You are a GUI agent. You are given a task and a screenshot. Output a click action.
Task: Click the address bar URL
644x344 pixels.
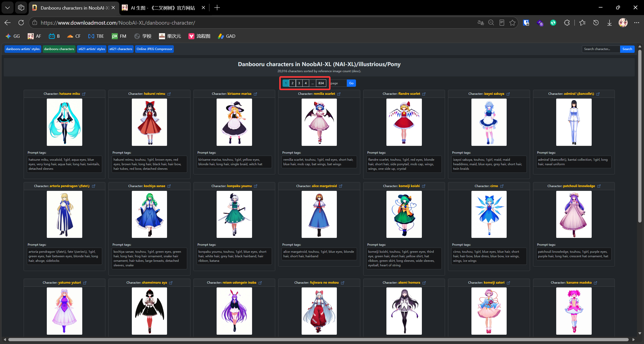coord(118,23)
